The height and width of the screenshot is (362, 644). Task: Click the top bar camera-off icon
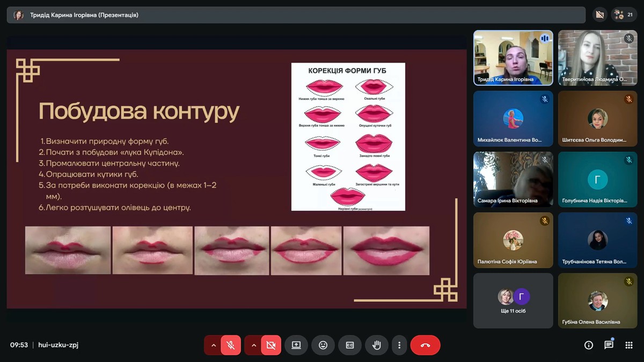pos(600,15)
